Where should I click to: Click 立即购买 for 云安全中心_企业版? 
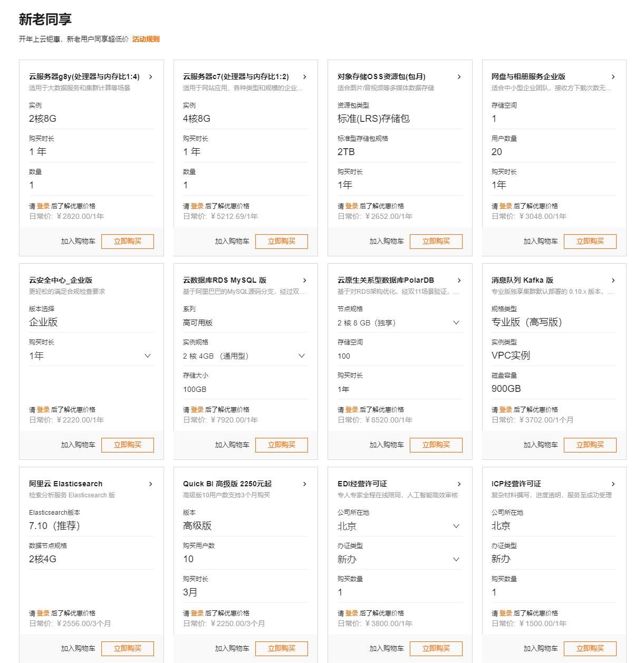point(128,445)
